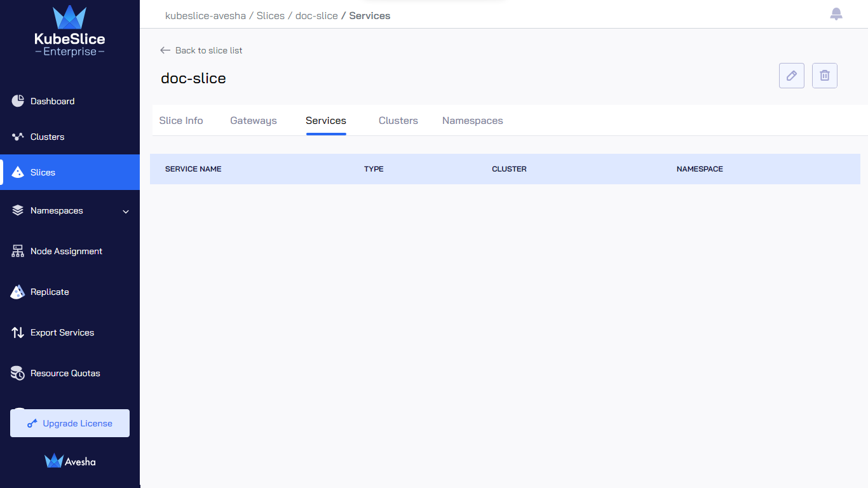Open Resource Quotas sidebar icon
868x488 pixels.
pos(18,373)
